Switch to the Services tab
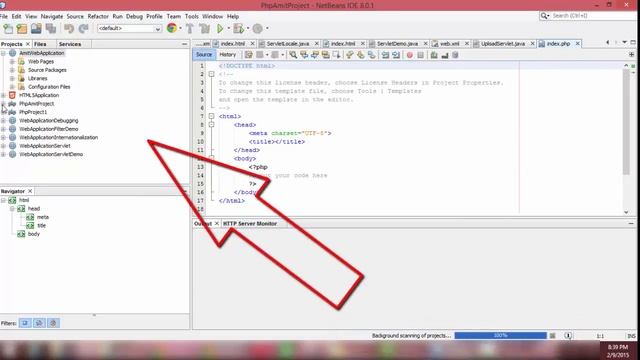This screenshot has width=640, height=360. click(70, 44)
